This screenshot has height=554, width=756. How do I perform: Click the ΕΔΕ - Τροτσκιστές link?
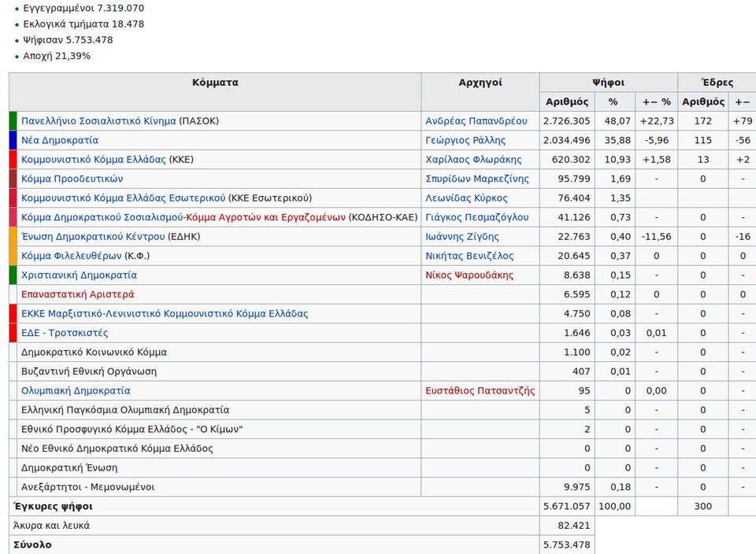pos(65,333)
